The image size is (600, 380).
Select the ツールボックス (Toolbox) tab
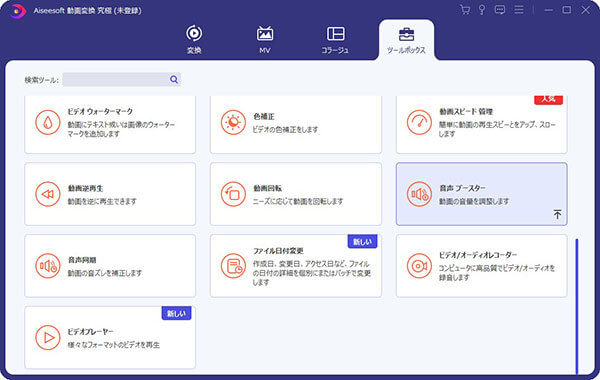click(x=406, y=40)
